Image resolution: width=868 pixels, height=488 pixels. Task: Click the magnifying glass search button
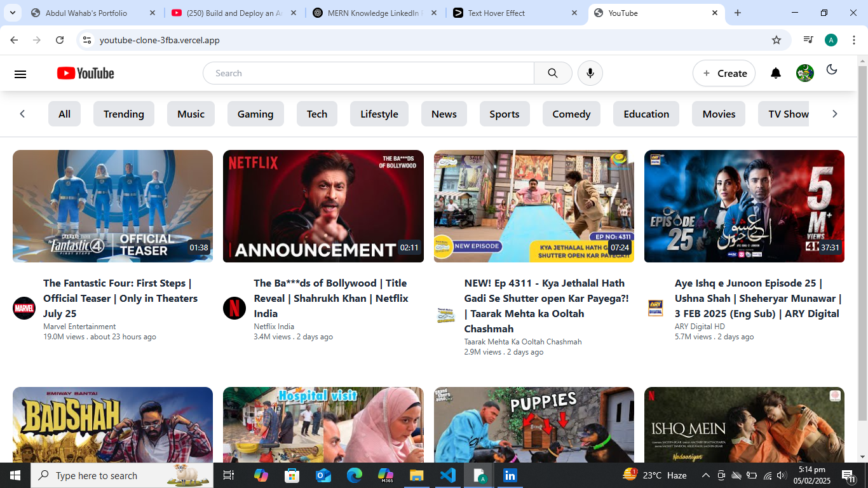[x=553, y=74]
